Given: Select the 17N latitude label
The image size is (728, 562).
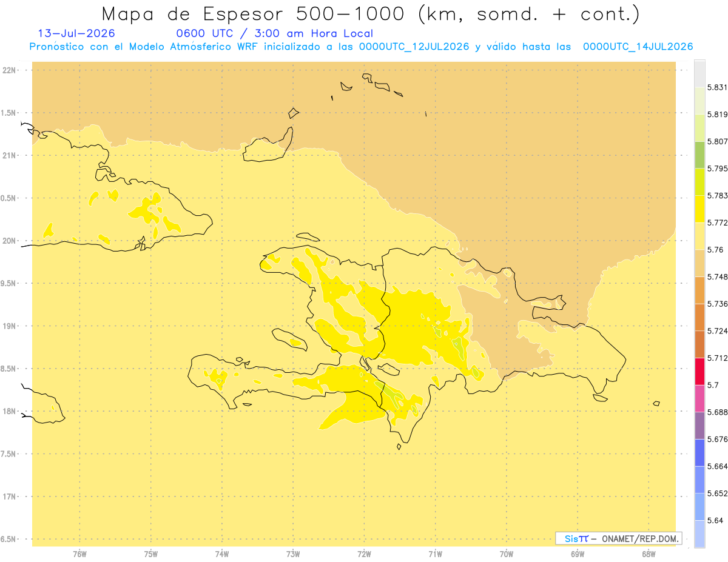Looking at the screenshot, I should coord(10,497).
